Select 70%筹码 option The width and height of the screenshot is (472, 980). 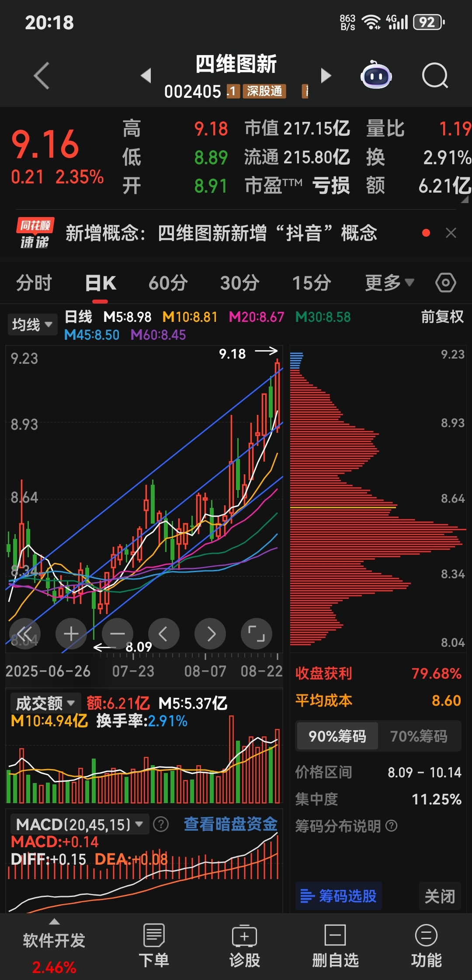click(x=419, y=736)
